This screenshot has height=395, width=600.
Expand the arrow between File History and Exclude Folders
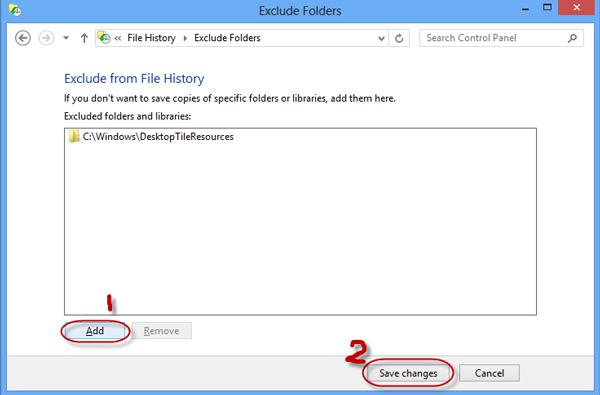point(185,38)
